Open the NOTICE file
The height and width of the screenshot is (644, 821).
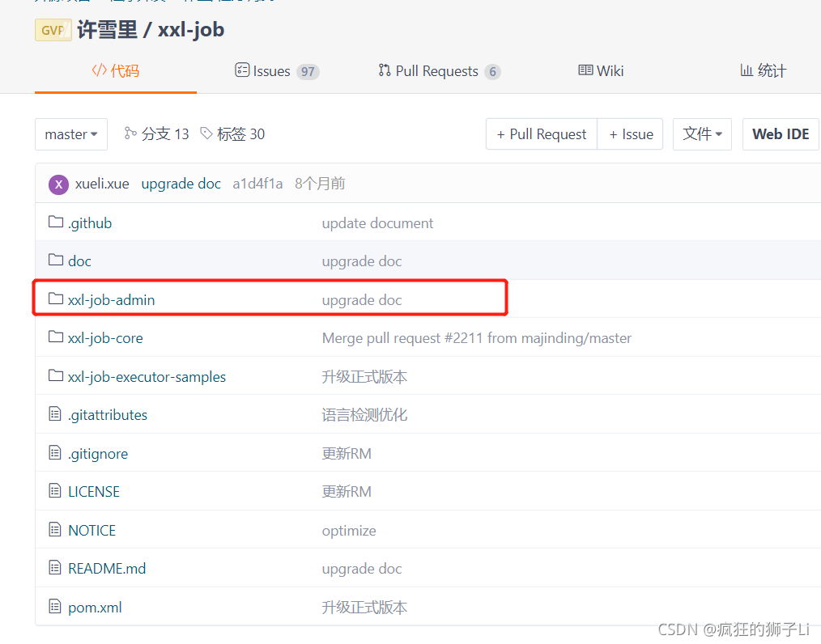tap(92, 531)
